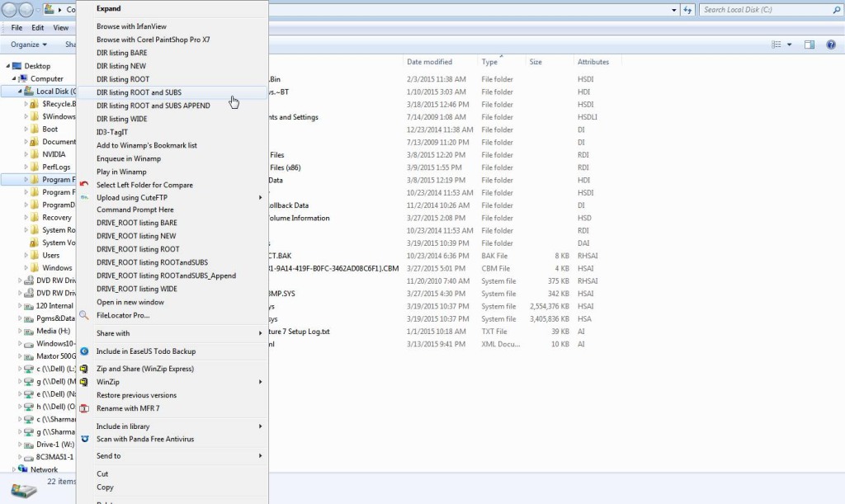This screenshot has width=845, height=504.
Task: Open the Organize toolbar button
Action: [30, 45]
